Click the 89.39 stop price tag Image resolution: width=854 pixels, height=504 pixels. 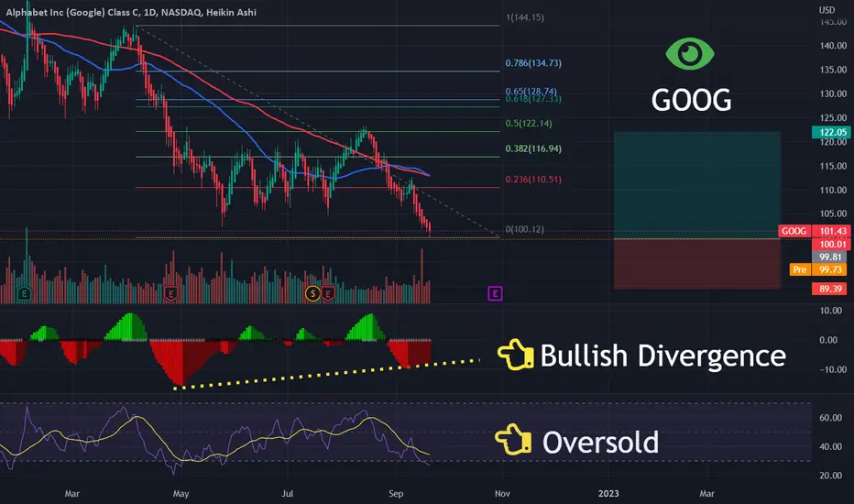coord(831,289)
